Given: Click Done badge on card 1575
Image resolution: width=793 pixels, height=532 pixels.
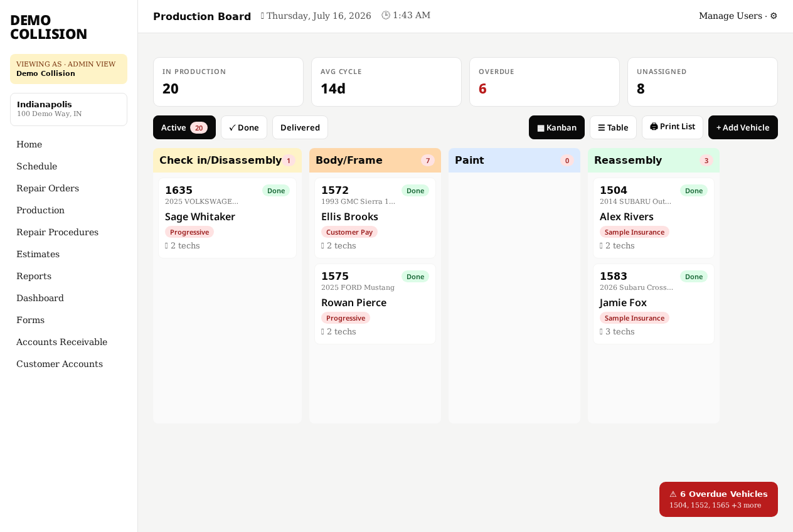Looking at the screenshot, I should (x=415, y=277).
